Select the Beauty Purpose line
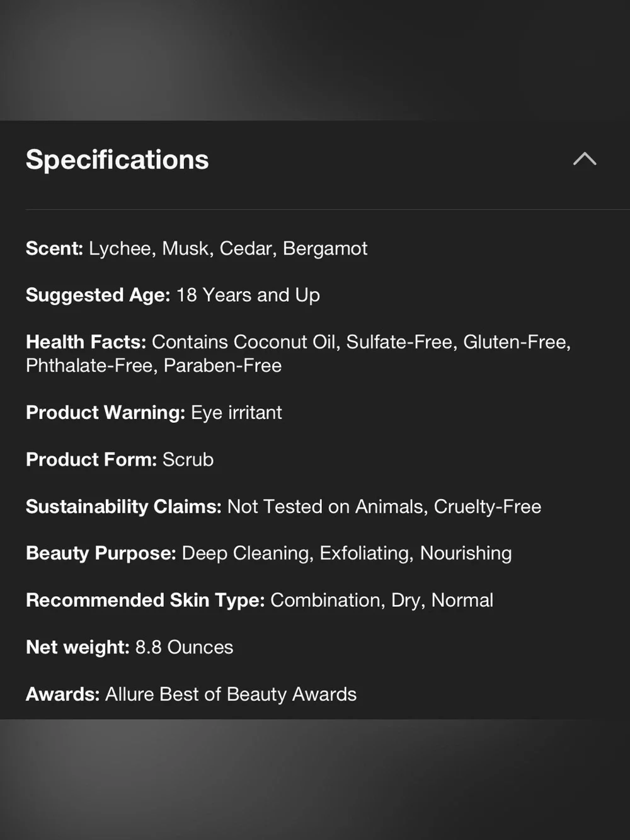 [x=269, y=553]
